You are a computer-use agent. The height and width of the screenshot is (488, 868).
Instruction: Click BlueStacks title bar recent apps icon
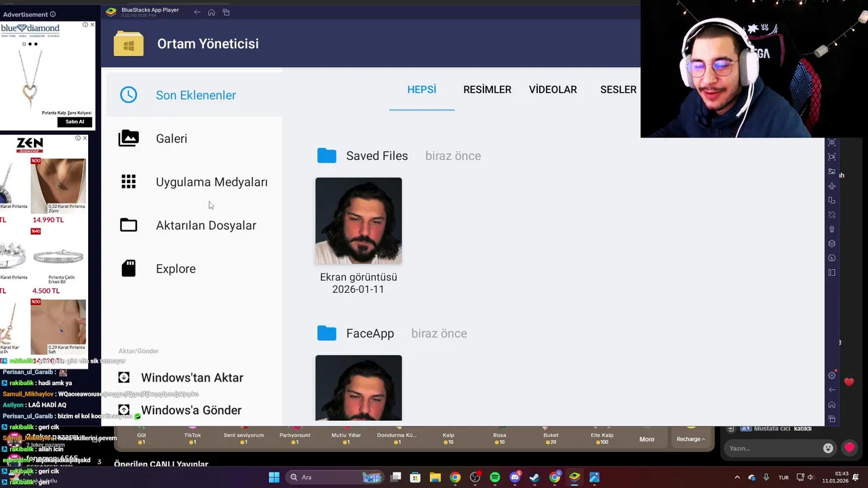point(226,12)
